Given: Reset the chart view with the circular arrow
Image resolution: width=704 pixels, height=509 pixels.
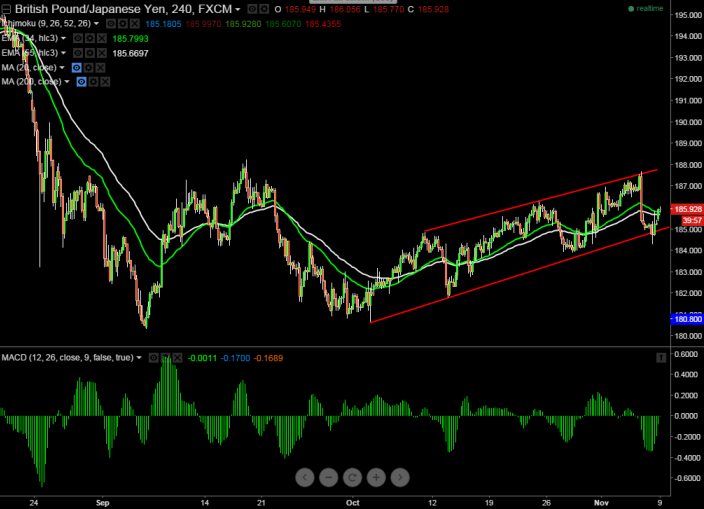Looking at the screenshot, I should (x=352, y=478).
